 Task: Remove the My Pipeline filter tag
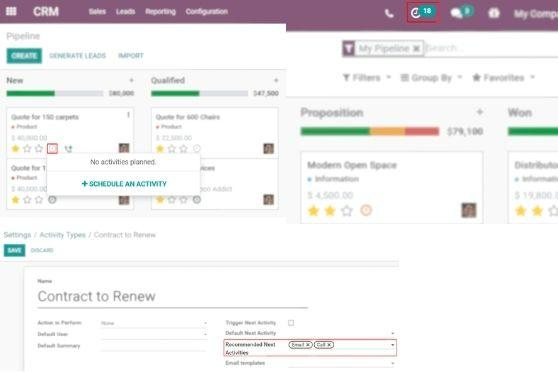click(416, 49)
